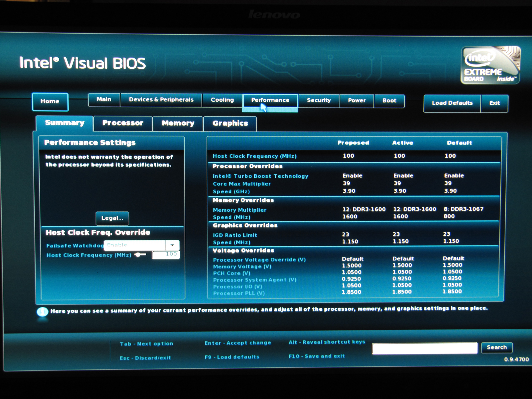This screenshot has height=399, width=532.
Task: Focus the search text box
Action: pos(425,349)
